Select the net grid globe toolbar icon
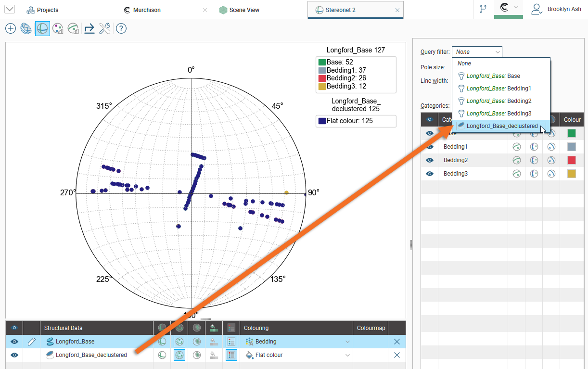Image resolution: width=588 pixels, height=369 pixels. 26,29
